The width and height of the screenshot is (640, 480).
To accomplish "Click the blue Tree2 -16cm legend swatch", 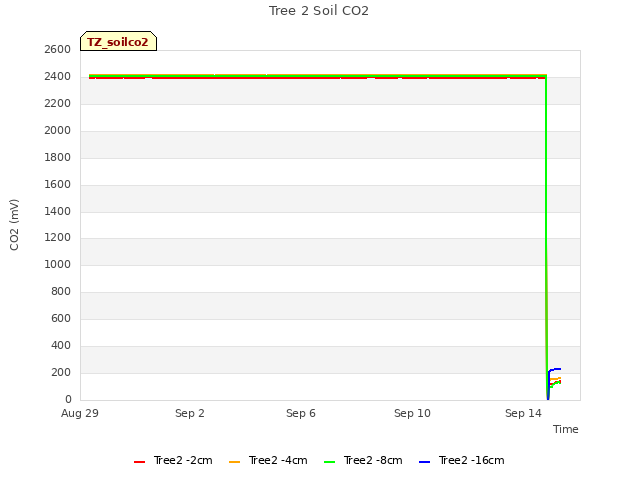I will (x=424, y=462).
